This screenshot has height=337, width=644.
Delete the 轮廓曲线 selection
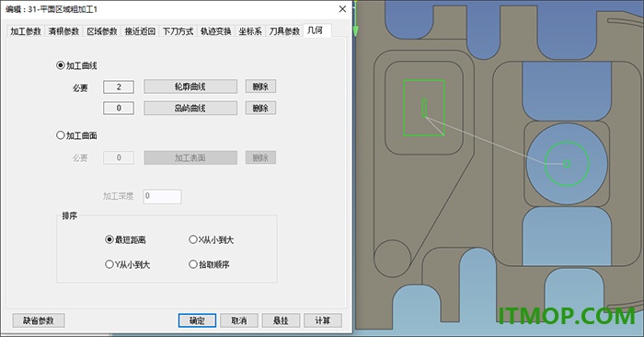260,87
